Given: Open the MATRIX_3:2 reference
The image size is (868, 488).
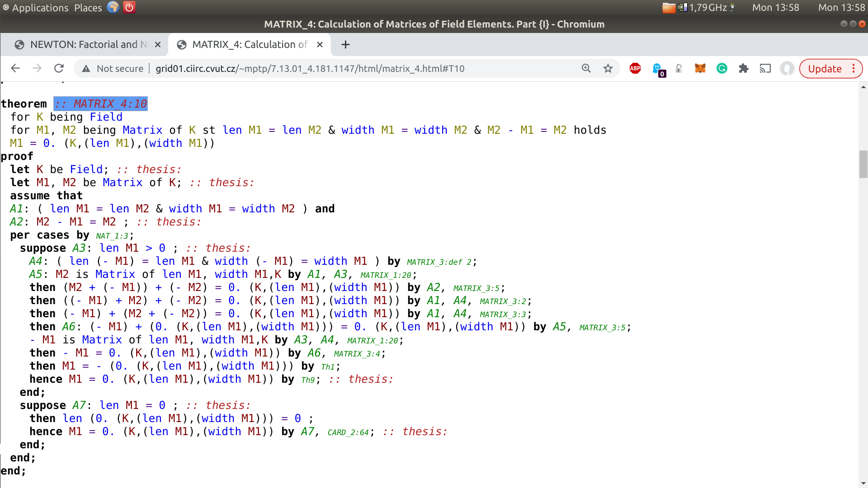Looking at the screenshot, I should 503,301.
